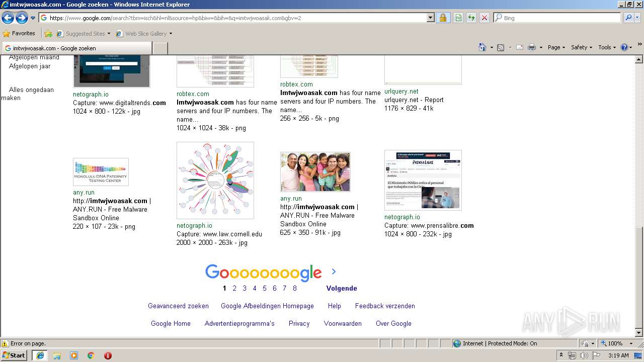Click the Home icon in command bar
The height and width of the screenshot is (362, 644).
click(x=482, y=47)
